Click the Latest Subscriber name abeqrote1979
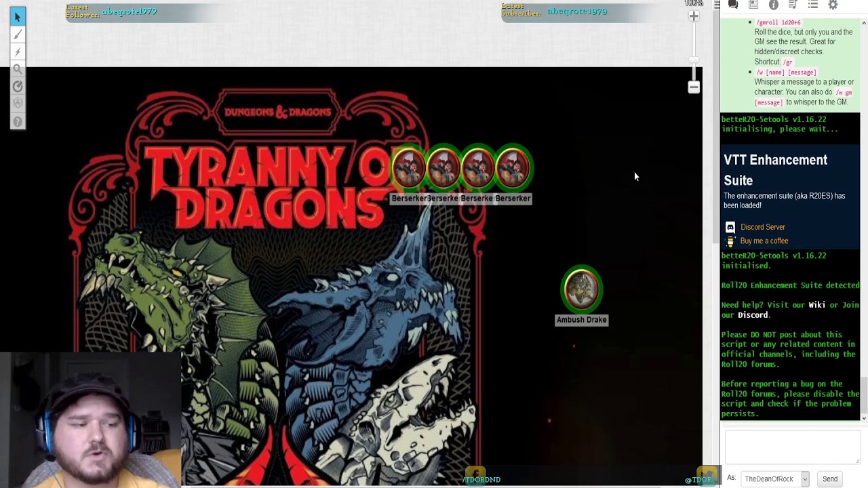The width and height of the screenshot is (868, 488). pyautogui.click(x=577, y=12)
